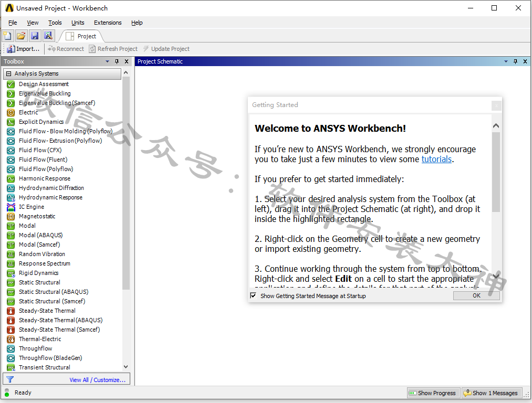Select the Rigid Dynamics icon
Screen dimensions: 532x403
[x=11, y=273]
